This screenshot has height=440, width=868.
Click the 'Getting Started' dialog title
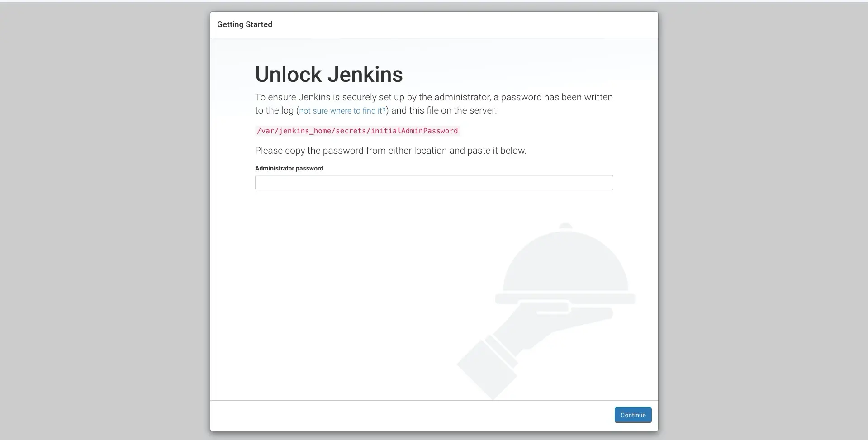[245, 24]
